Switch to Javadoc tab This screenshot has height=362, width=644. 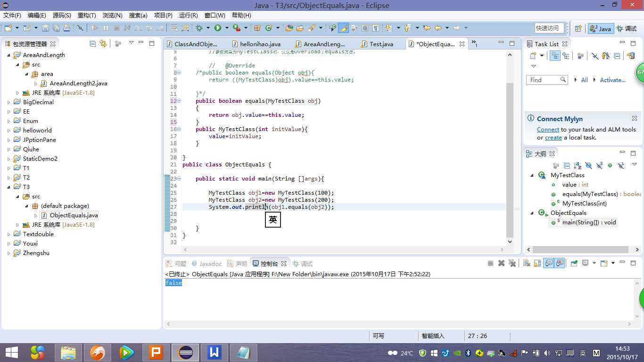(x=206, y=263)
